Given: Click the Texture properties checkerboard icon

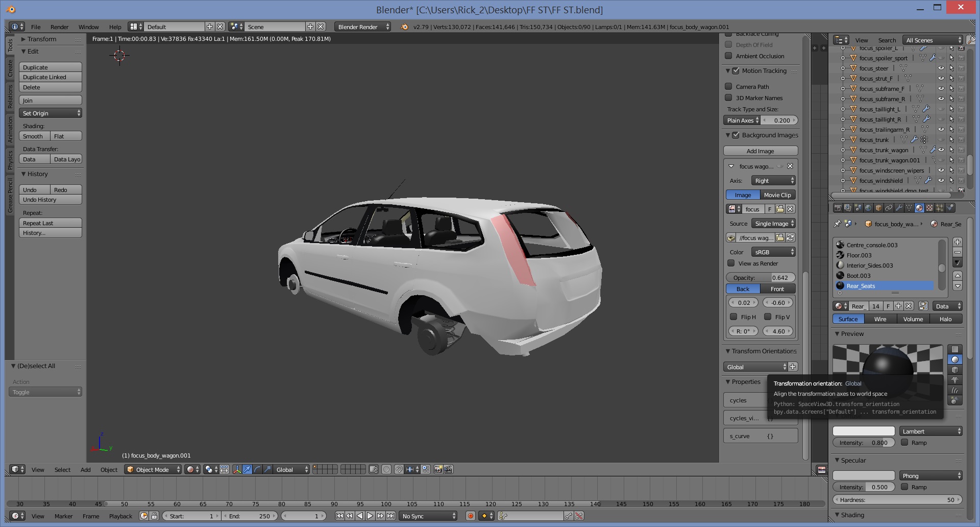Looking at the screenshot, I should tap(929, 208).
